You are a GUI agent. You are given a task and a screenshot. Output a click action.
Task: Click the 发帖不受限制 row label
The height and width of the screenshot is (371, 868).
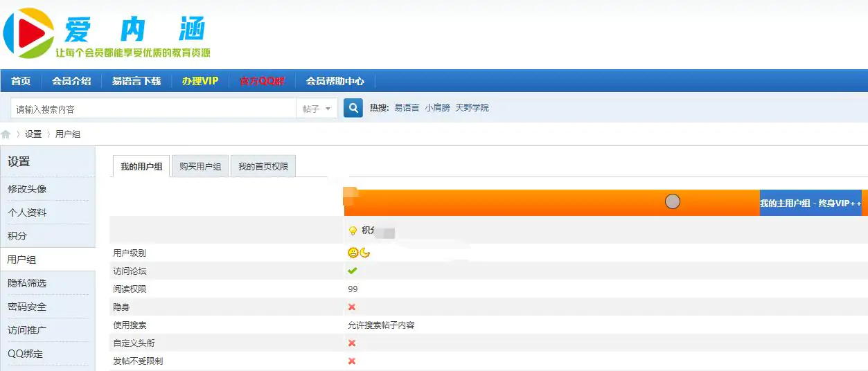[x=138, y=361]
